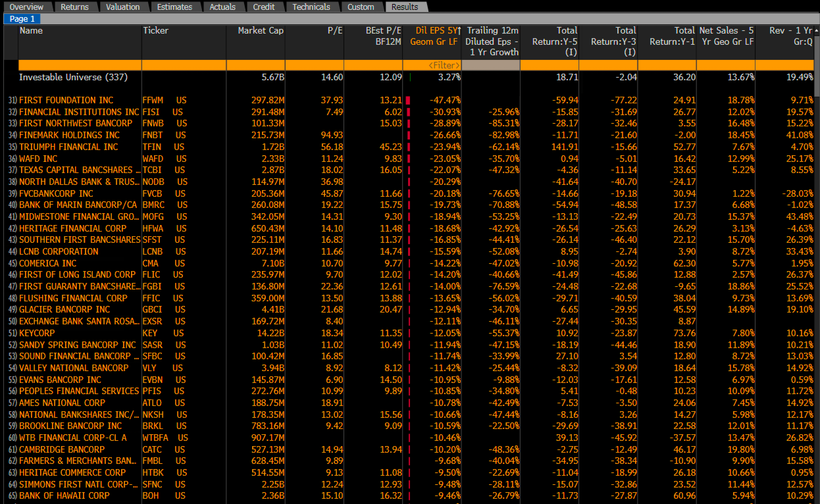This screenshot has height=504, width=820.
Task: Switch to the Actuals tab
Action: pos(223,7)
